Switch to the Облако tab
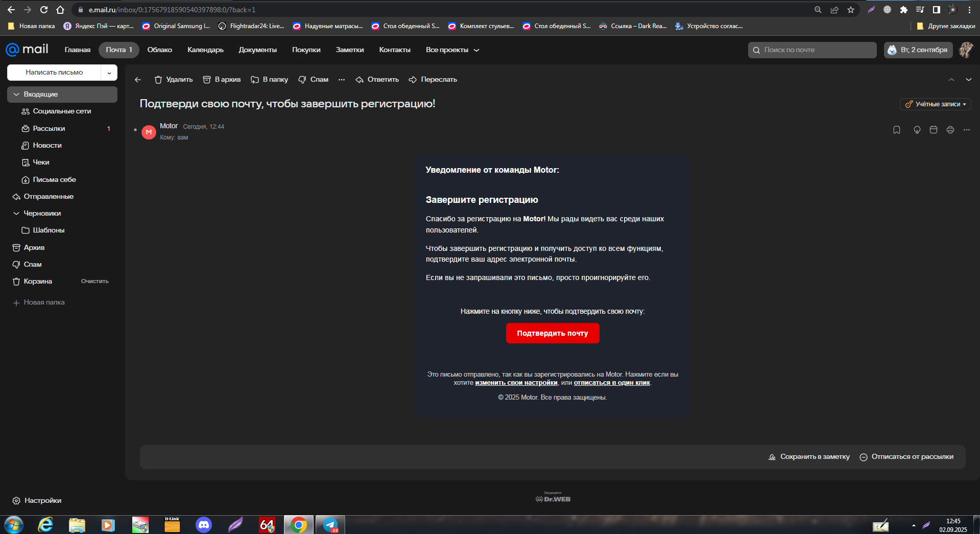Image resolution: width=980 pixels, height=534 pixels. (159, 50)
